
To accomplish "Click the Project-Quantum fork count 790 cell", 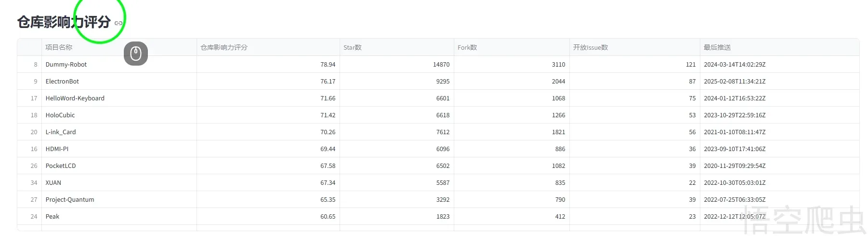I will tap(560, 199).
